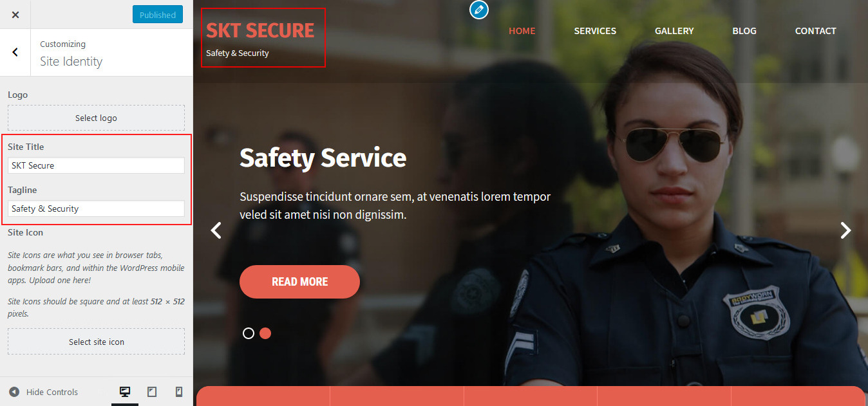Click the READ MORE button
Image resolution: width=868 pixels, height=406 pixels.
tap(299, 282)
